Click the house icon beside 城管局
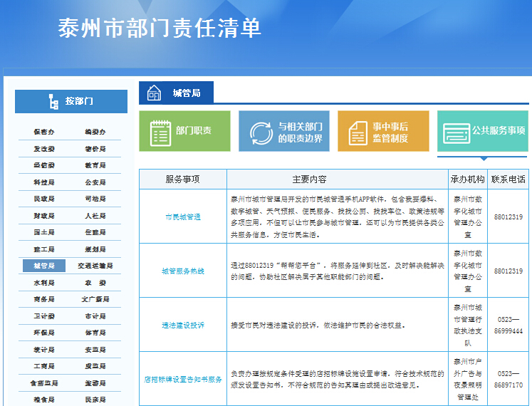Viewport: 532px width, 406px height. point(155,93)
